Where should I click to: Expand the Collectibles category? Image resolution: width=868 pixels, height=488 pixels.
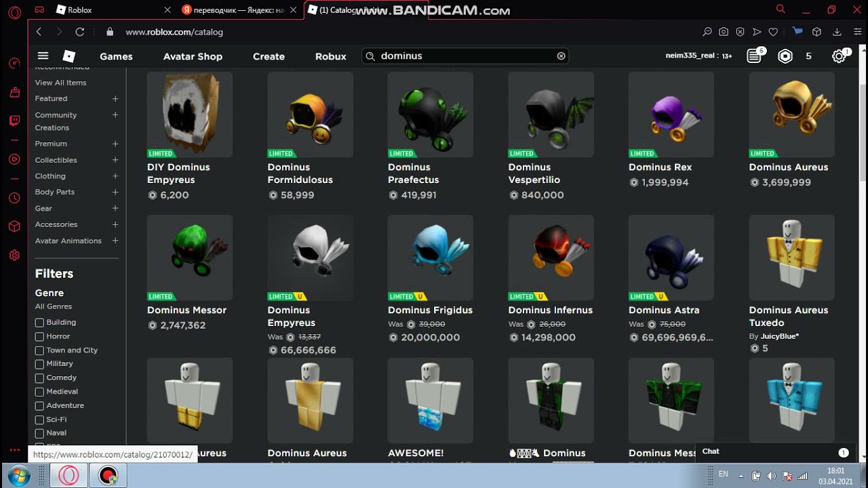115,160
